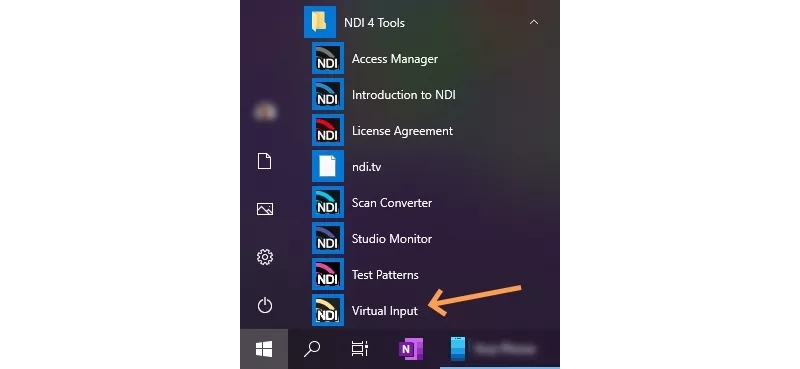The width and height of the screenshot is (800, 369).
Task: Open the Studio Monitor NDI icon
Action: click(x=328, y=238)
